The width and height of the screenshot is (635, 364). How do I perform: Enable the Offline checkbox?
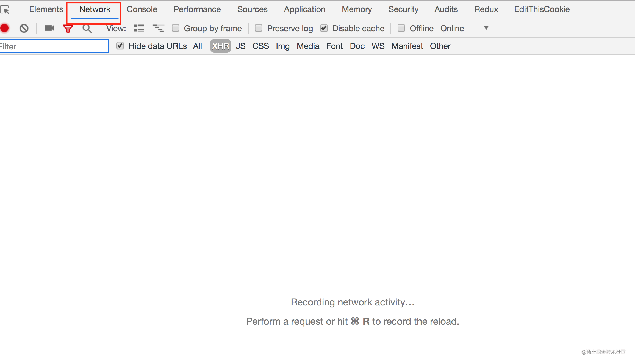pos(401,28)
